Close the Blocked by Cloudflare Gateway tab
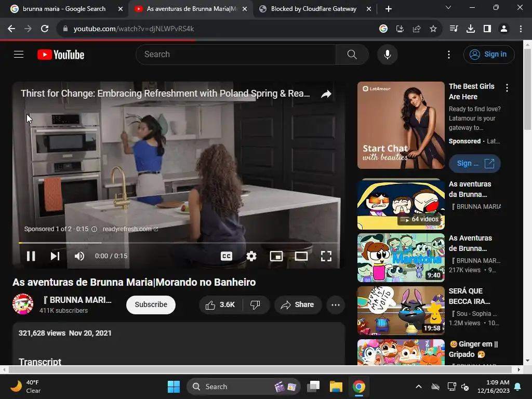 coord(369,9)
